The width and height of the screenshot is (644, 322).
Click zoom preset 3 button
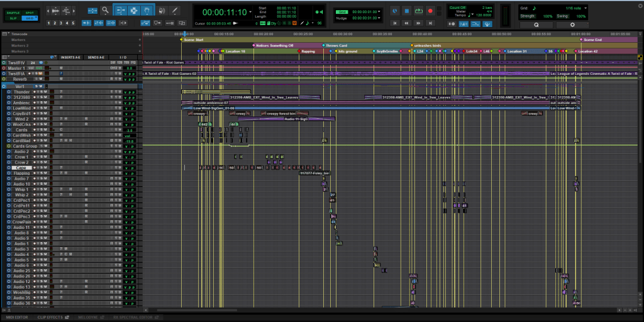[62, 23]
